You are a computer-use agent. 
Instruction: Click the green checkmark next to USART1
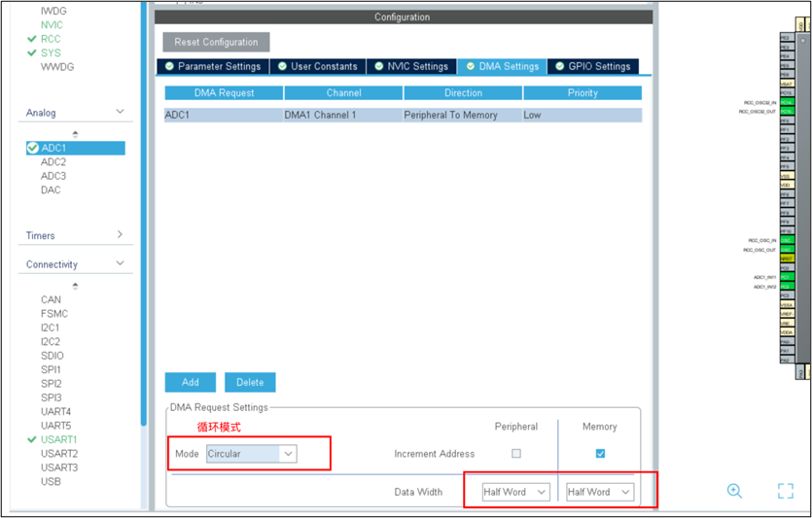[x=32, y=439]
